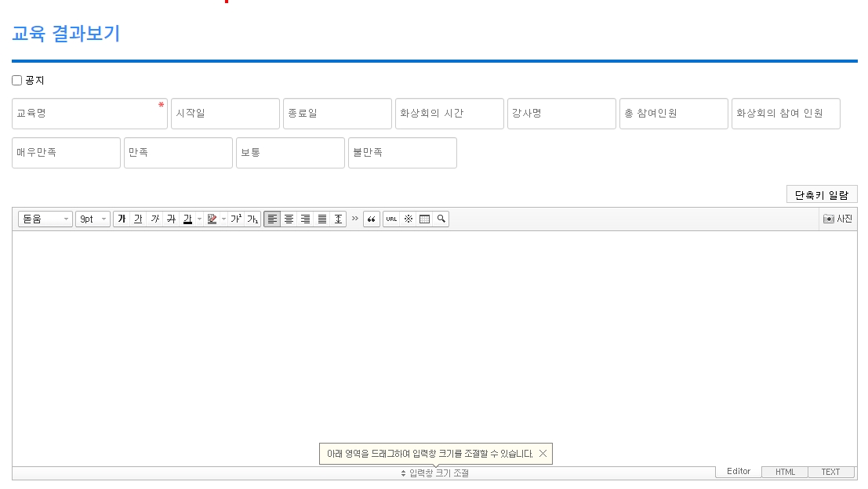This screenshot has width=868, height=489.
Task: Open the 9pt font size dropdown
Action: (x=93, y=219)
